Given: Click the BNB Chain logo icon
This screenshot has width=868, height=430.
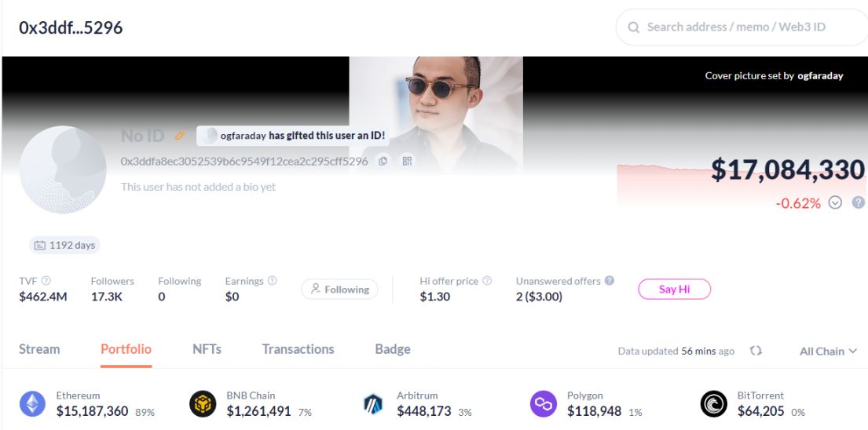Looking at the screenshot, I should click(x=203, y=404).
